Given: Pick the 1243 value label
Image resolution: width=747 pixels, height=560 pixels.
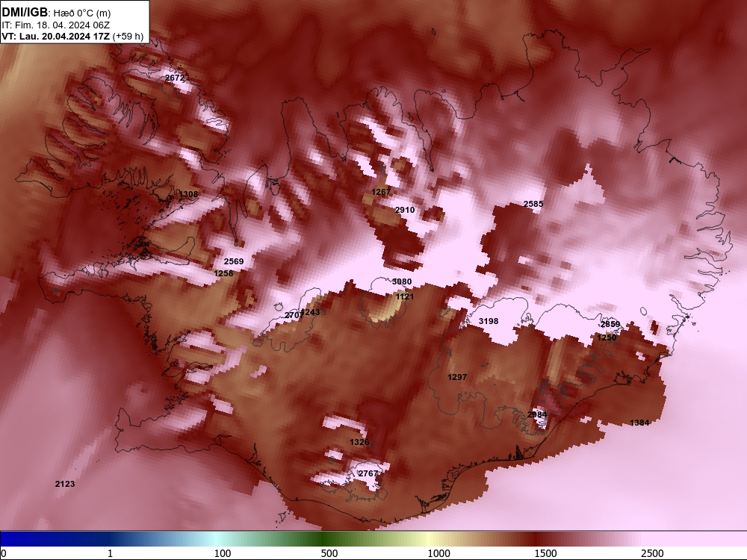Looking at the screenshot, I should (311, 312).
